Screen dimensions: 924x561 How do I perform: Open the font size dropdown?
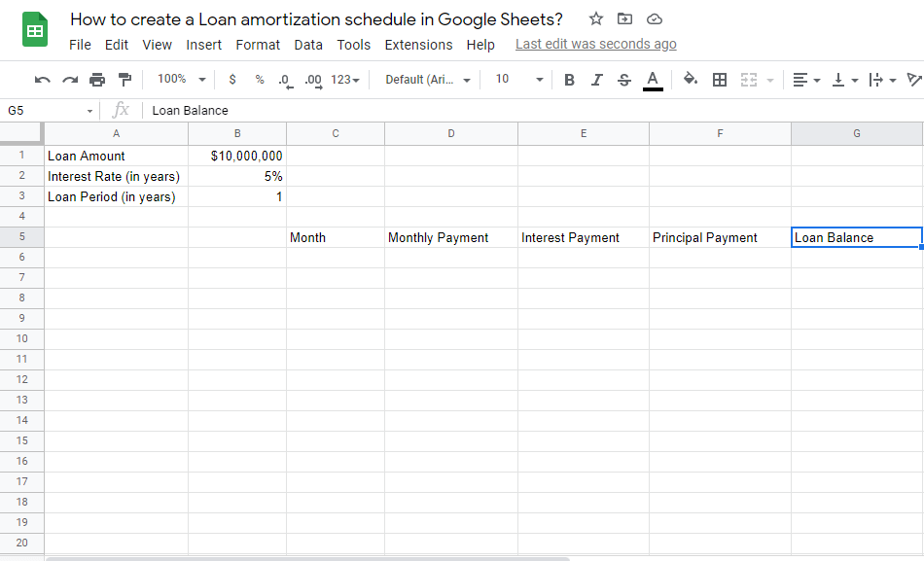tap(518, 79)
